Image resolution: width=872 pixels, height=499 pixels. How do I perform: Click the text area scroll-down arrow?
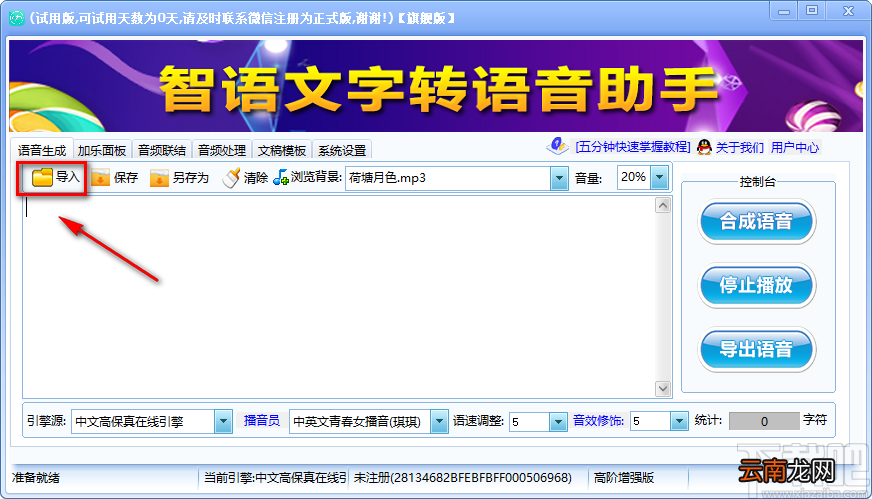click(662, 388)
